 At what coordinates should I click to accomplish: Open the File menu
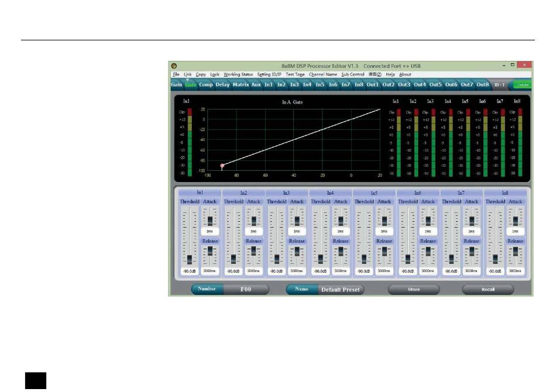tap(176, 74)
